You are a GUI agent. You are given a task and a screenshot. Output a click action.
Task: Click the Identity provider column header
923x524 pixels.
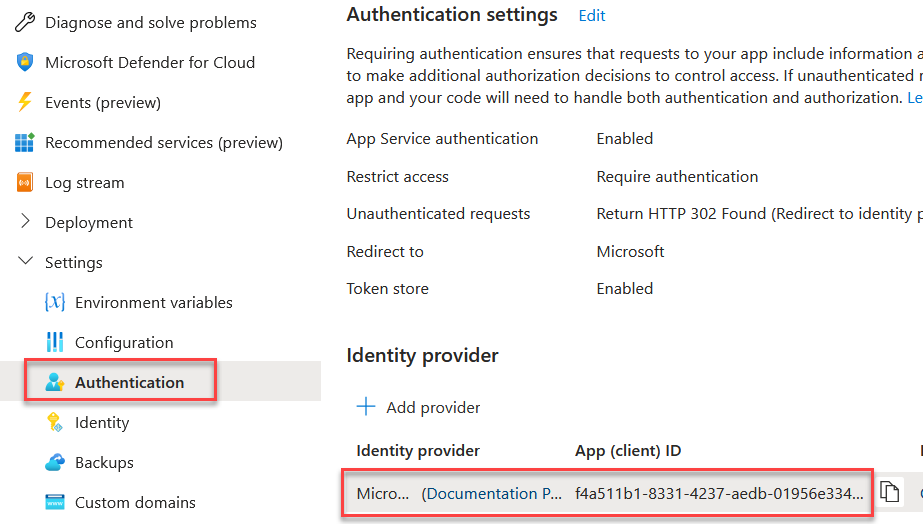[418, 450]
